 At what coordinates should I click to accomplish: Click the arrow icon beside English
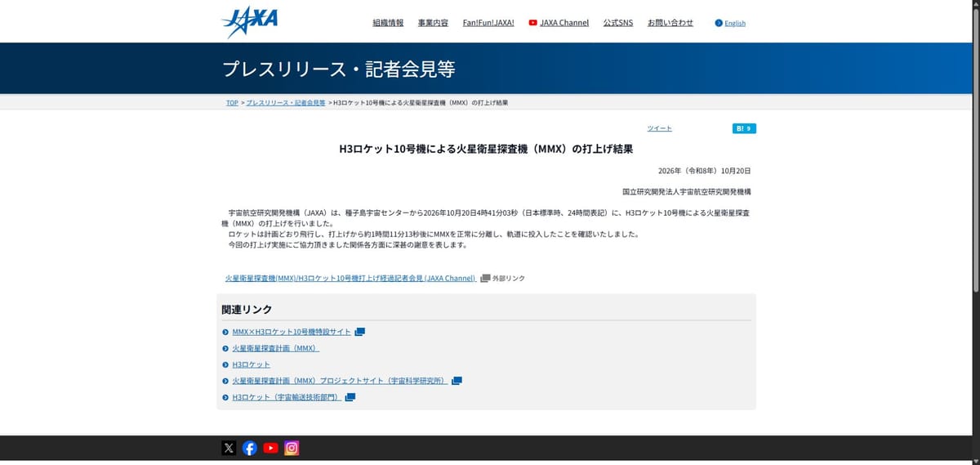pos(719,23)
